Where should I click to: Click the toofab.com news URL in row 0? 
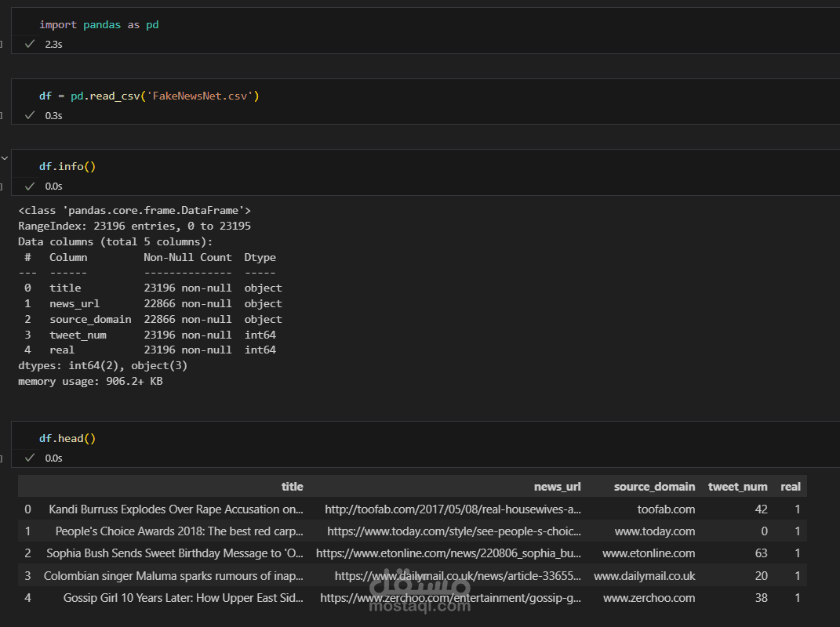pyautogui.click(x=453, y=509)
